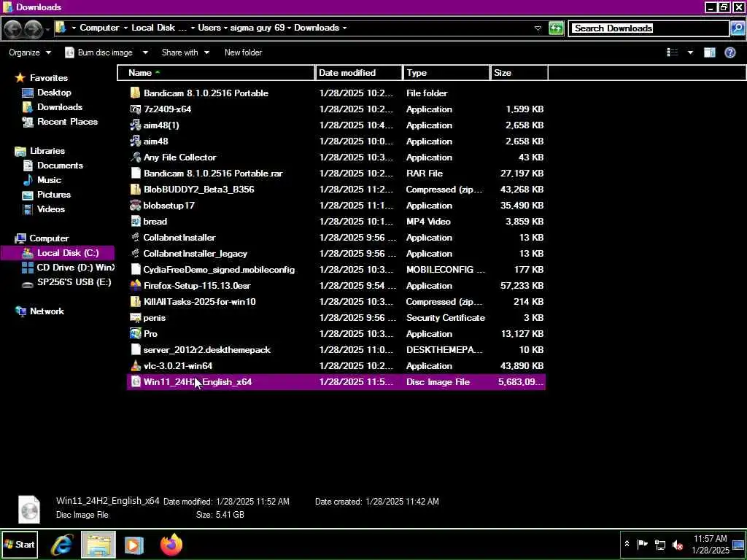Select Bandicam 8.1.0.2516 Portable folder icon
Screen dimensions: 747x560
pos(135,93)
